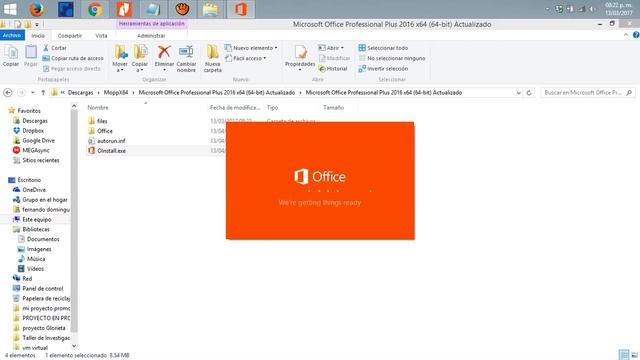Open Google Drive in the sidebar
Image resolution: width=640 pixels, height=360 pixels.
point(38,140)
